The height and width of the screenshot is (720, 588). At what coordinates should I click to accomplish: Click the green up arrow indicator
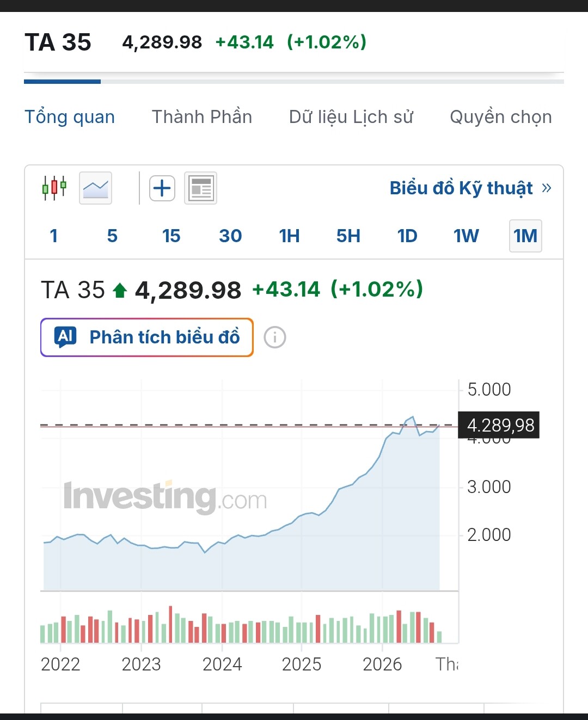coord(120,291)
